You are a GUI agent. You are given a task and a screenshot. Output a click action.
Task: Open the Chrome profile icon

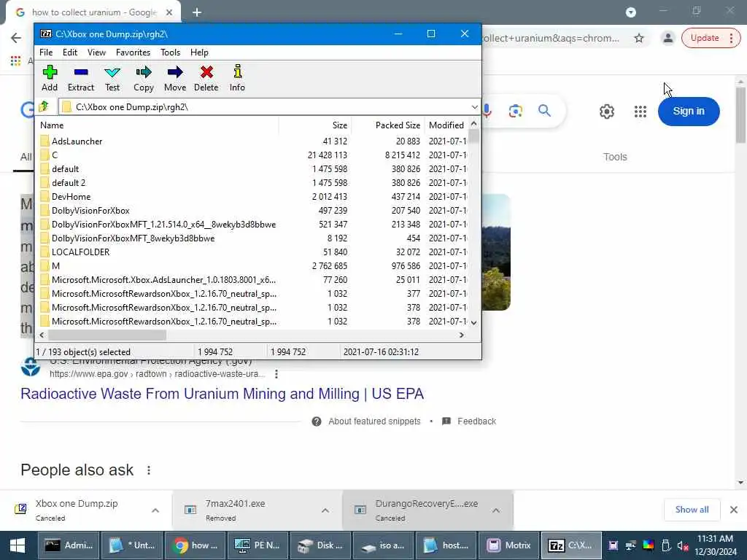pos(668,38)
